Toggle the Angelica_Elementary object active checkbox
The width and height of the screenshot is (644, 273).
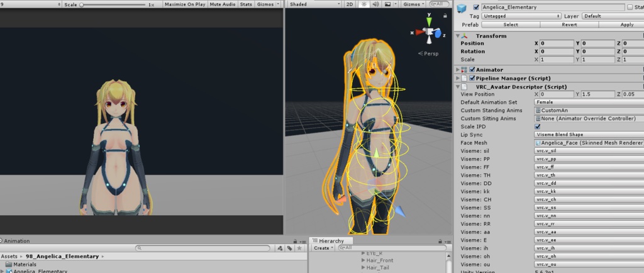(476, 8)
